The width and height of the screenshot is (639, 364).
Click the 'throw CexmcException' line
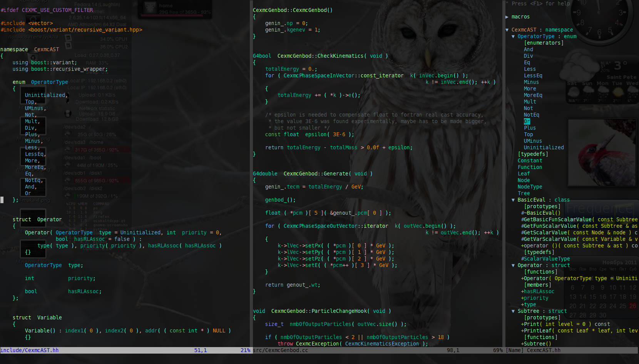(x=353, y=344)
